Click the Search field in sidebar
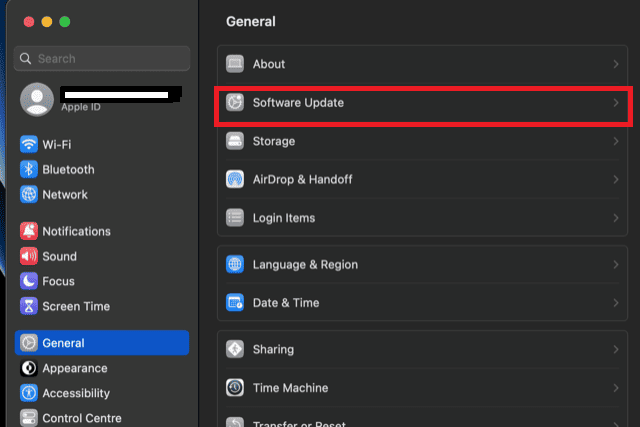 point(102,59)
